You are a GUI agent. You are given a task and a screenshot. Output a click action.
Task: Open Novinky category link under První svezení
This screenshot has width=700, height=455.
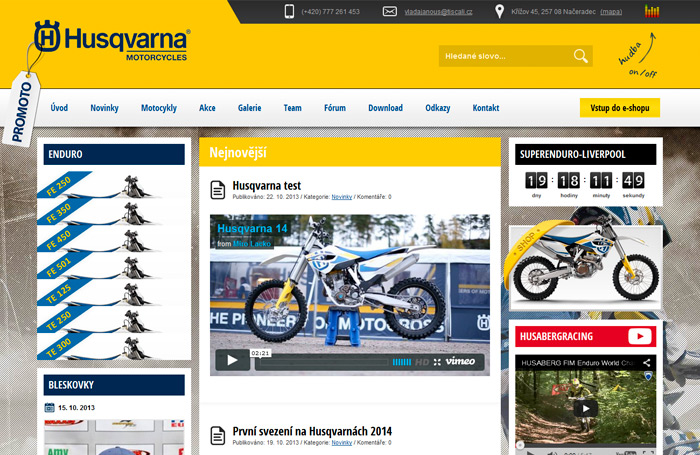click(342, 443)
